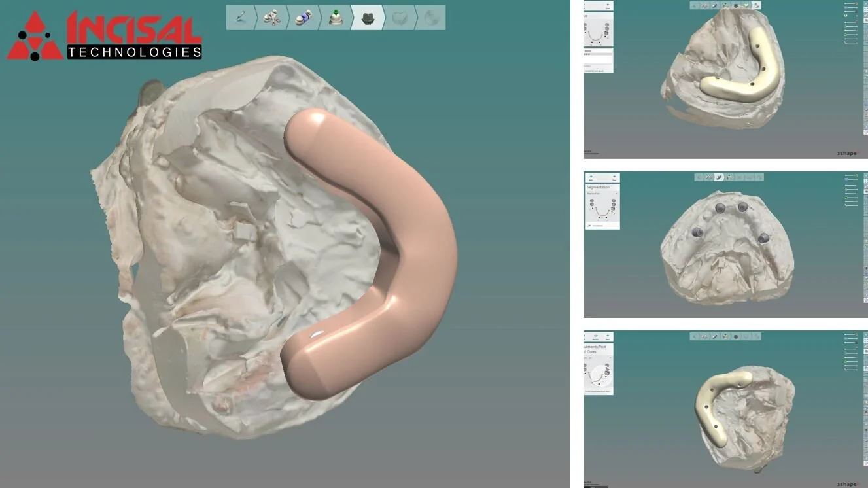
Task: Open the blue-marked scan segmentation step
Action: point(304,18)
